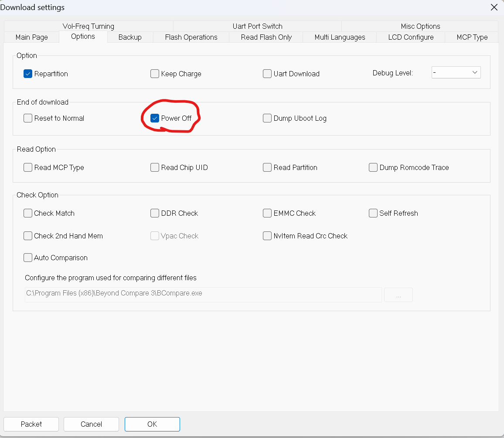The image size is (504, 438).
Task: Enable Dump Uboot Log option
Action: click(267, 118)
